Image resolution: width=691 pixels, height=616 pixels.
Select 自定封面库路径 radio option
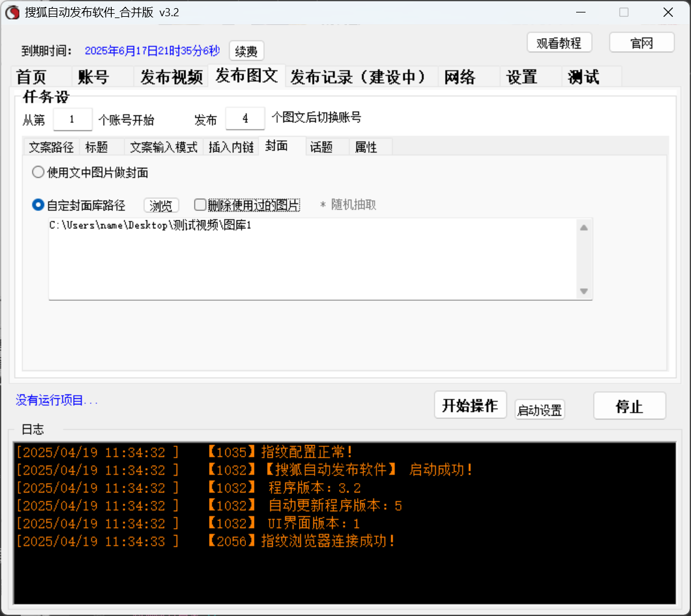pos(79,205)
